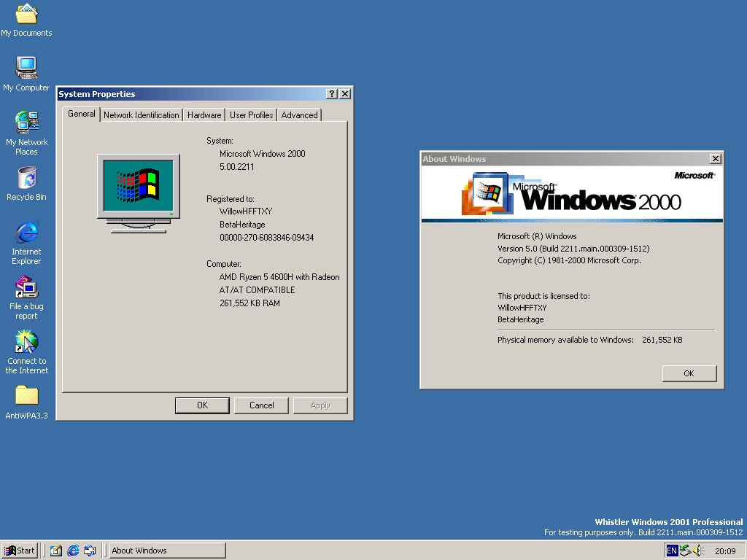Screen dimensions: 747x560
Task: Close the System Properties dialog
Action: (345, 94)
